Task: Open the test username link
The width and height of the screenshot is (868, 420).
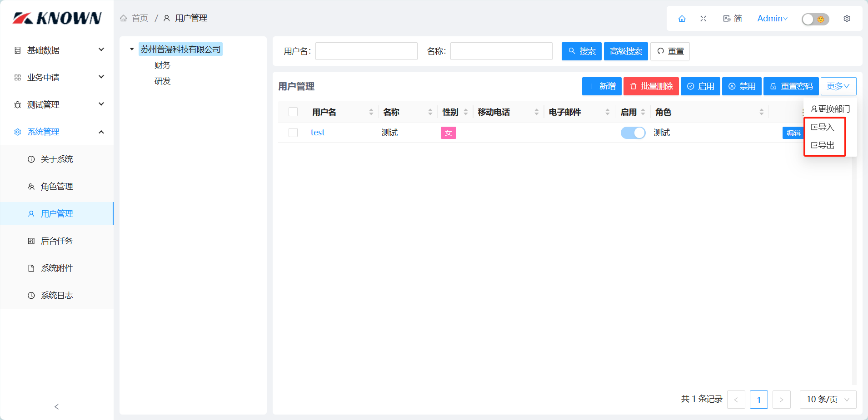Action: click(318, 133)
